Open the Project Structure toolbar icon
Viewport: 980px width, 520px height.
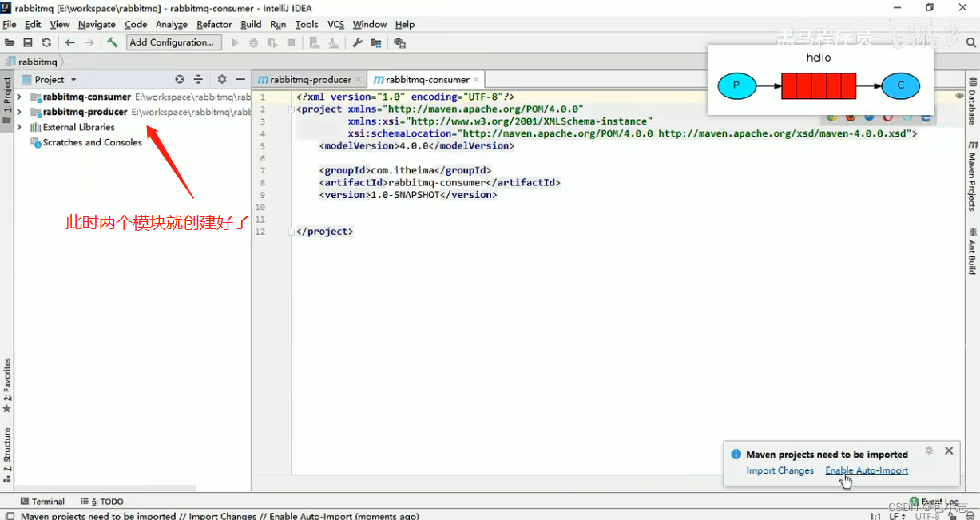(x=376, y=43)
